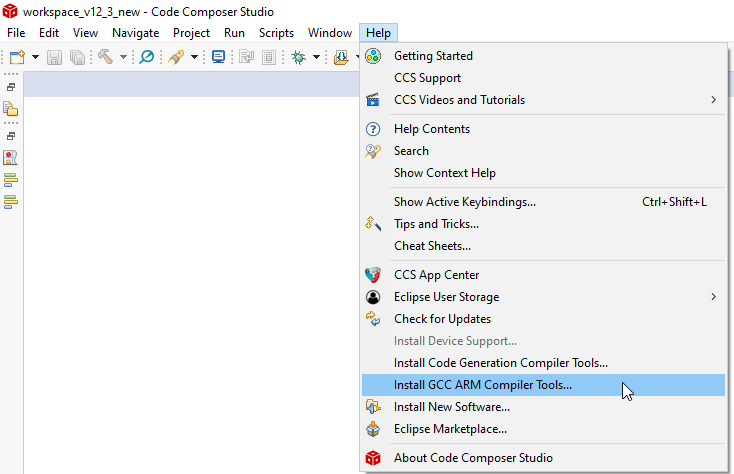Select Install GCC ARM Compiler Tools
Viewport: 734px width, 474px height.
483,385
